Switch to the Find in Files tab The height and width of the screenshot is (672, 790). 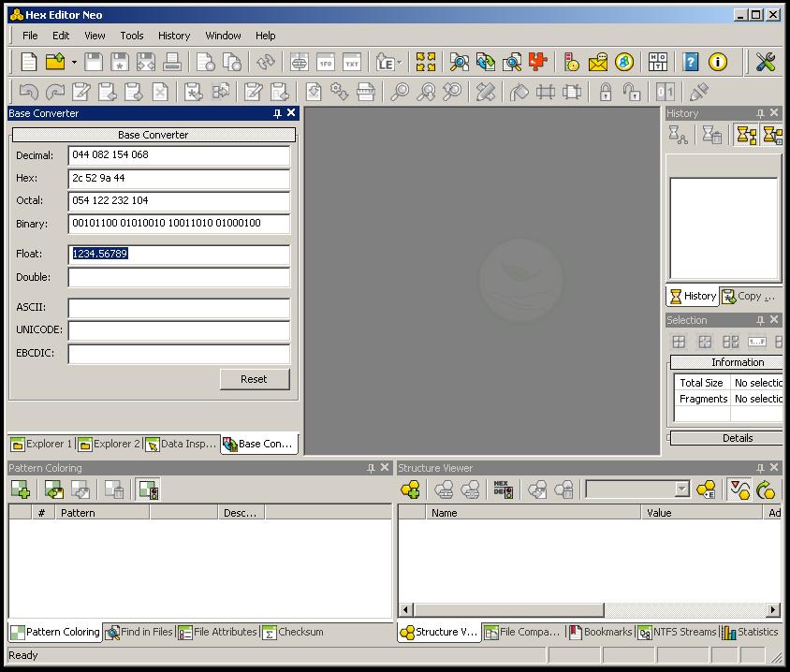139,632
